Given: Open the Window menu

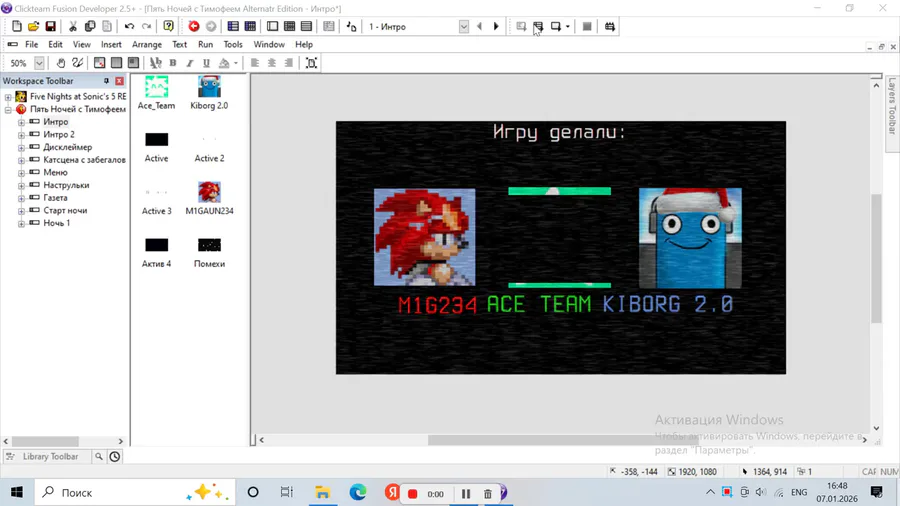Looking at the screenshot, I should [269, 44].
